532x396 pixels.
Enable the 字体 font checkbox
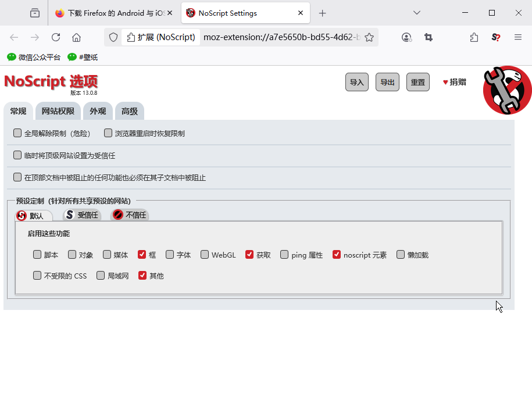(x=170, y=255)
